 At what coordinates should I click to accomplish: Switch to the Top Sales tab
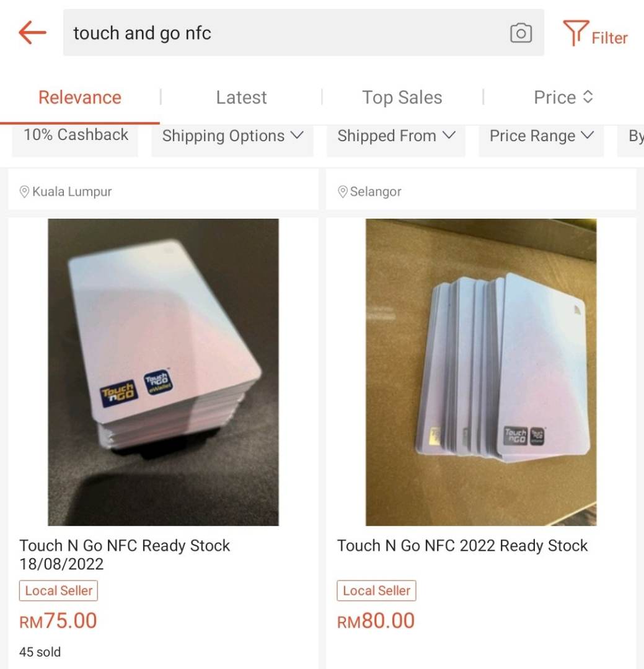[x=402, y=97]
